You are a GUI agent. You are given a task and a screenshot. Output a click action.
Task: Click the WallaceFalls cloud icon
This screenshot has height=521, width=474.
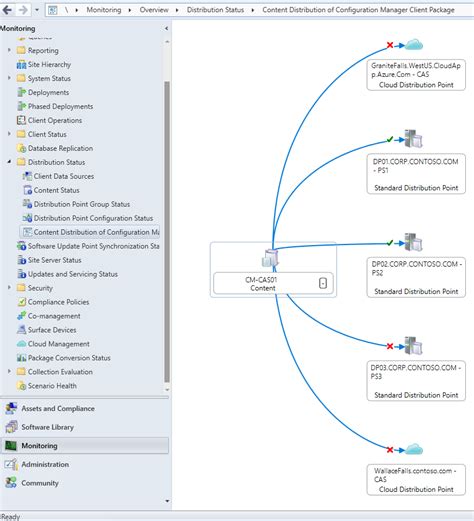(x=414, y=449)
